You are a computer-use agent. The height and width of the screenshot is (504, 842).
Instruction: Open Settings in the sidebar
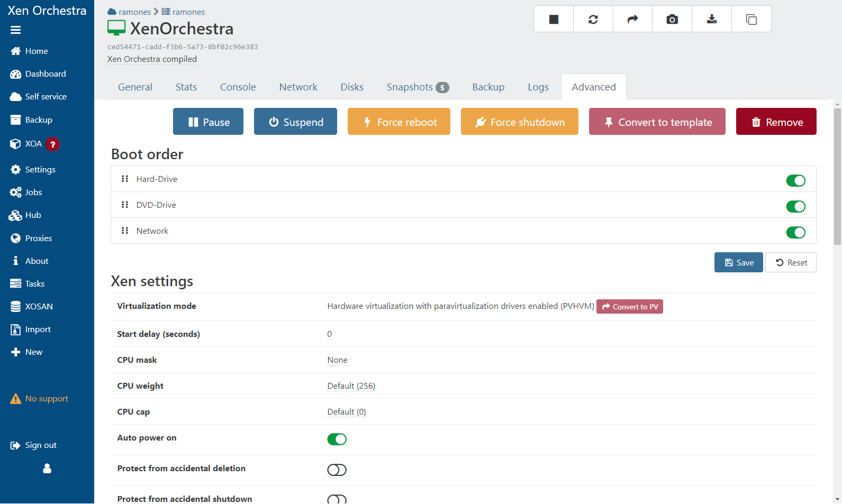(33, 170)
